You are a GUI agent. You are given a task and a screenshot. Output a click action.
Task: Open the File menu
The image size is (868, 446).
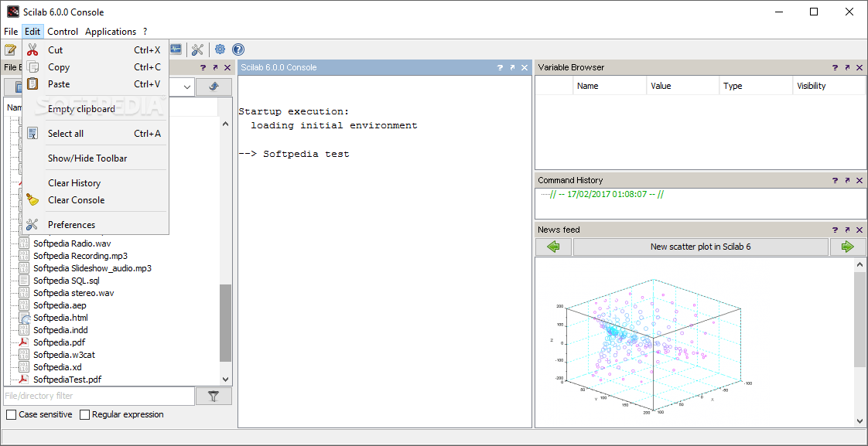11,32
